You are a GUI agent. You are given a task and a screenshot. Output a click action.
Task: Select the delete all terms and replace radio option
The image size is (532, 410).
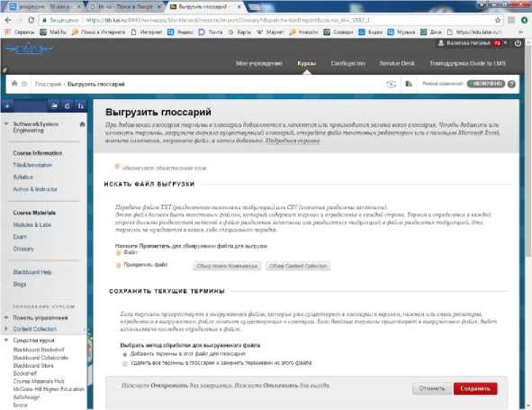(125, 363)
